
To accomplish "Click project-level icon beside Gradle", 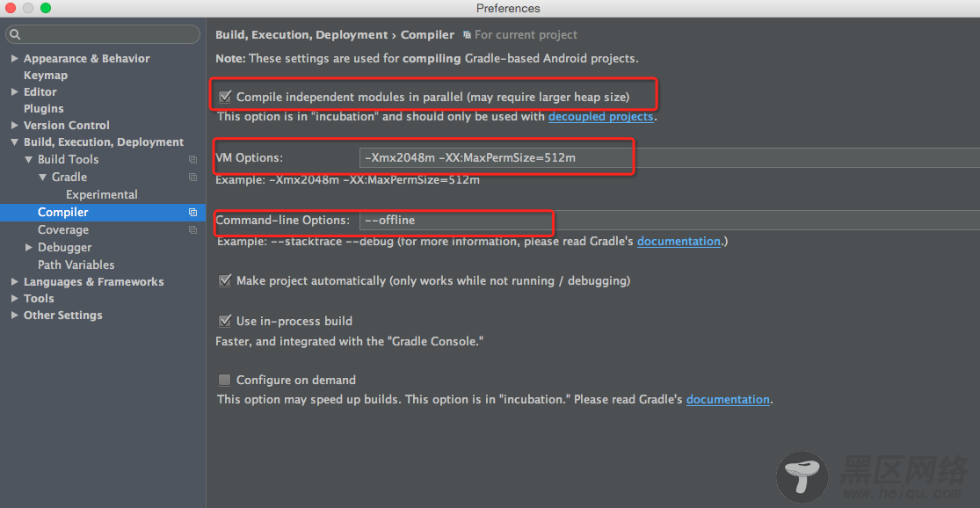I will [193, 178].
